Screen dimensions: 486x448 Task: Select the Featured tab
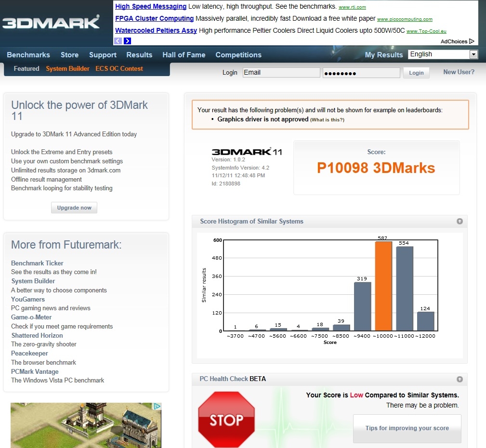[x=26, y=68]
